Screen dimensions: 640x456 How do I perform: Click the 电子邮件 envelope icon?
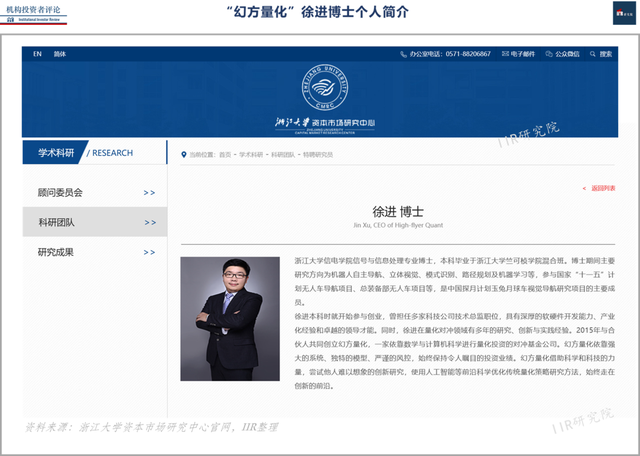pos(505,54)
